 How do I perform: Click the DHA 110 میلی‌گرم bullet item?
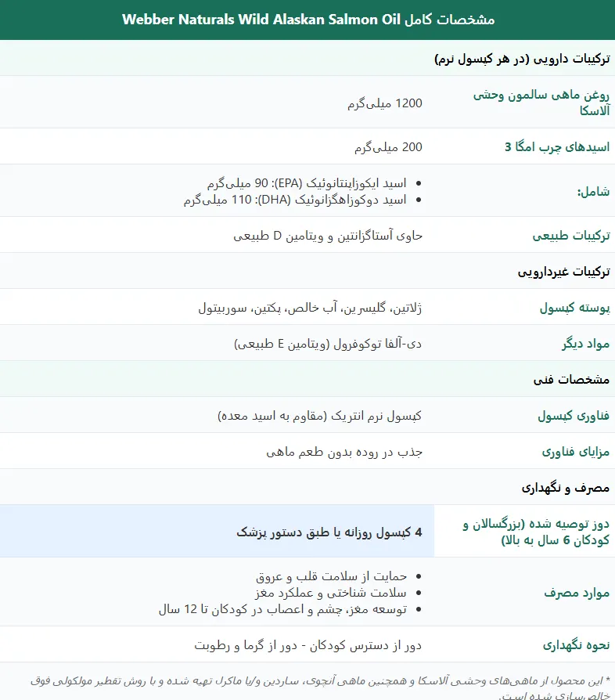[295, 200]
